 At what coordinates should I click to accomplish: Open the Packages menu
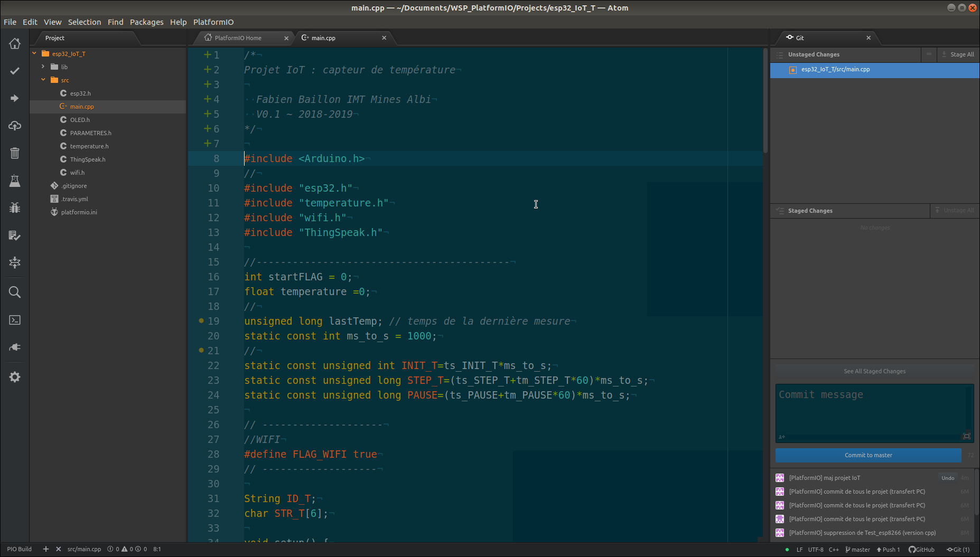(x=146, y=22)
